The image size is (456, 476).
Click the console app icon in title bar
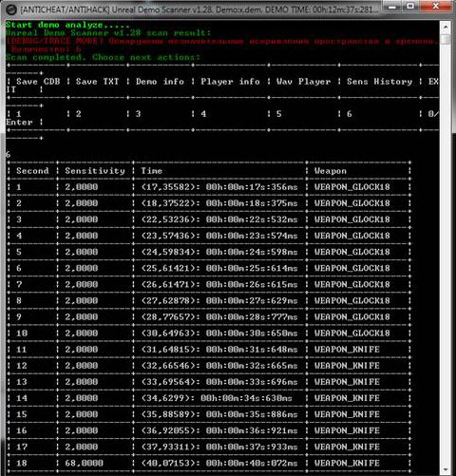click(11, 10)
